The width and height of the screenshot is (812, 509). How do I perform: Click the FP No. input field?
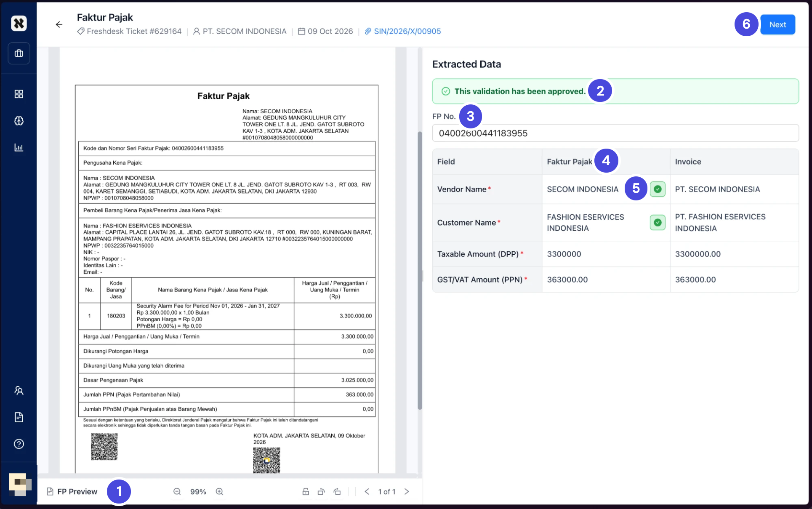click(615, 133)
